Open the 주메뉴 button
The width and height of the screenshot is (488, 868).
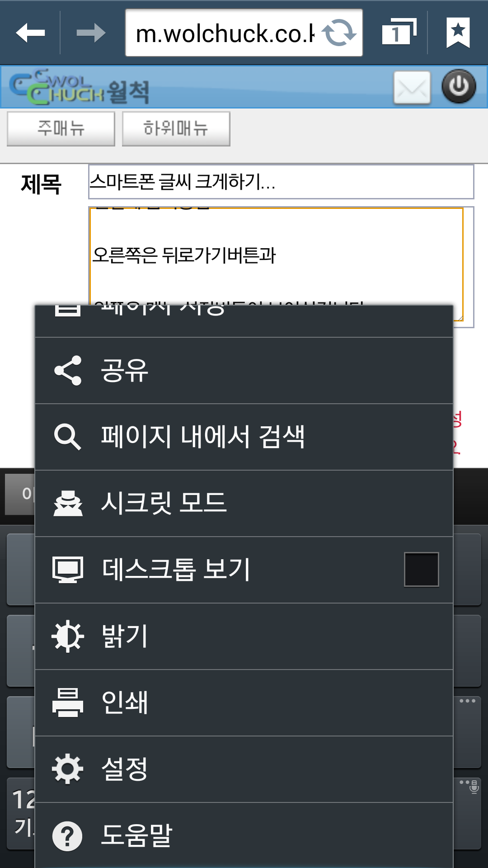pyautogui.click(x=61, y=129)
